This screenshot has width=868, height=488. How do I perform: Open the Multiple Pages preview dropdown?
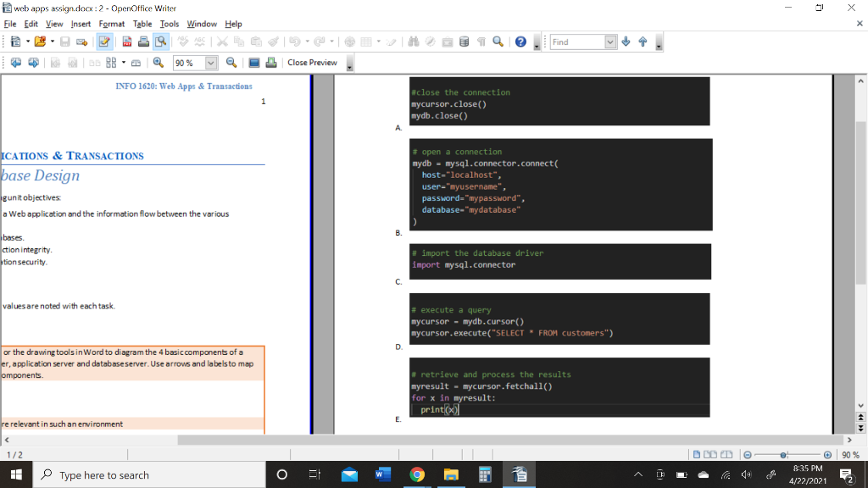[x=124, y=62]
